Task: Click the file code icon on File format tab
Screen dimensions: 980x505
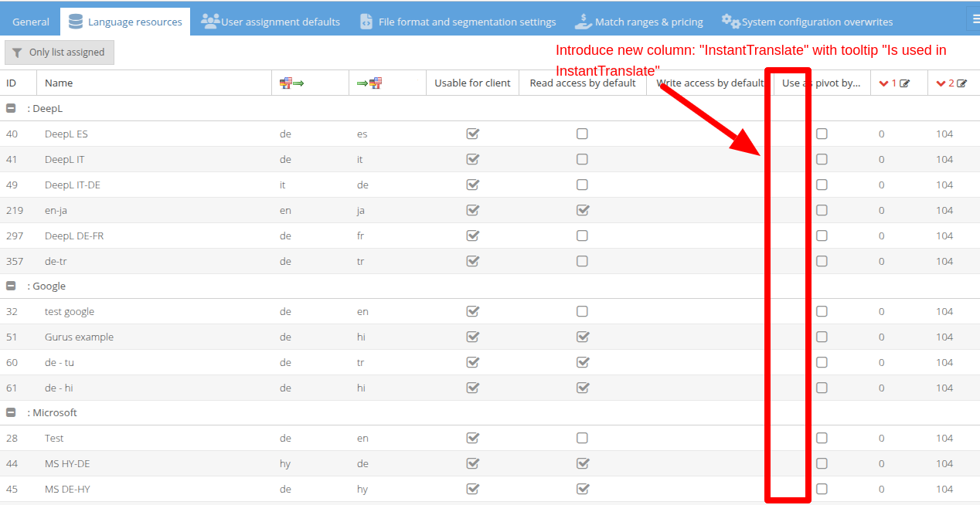Action: coord(366,22)
